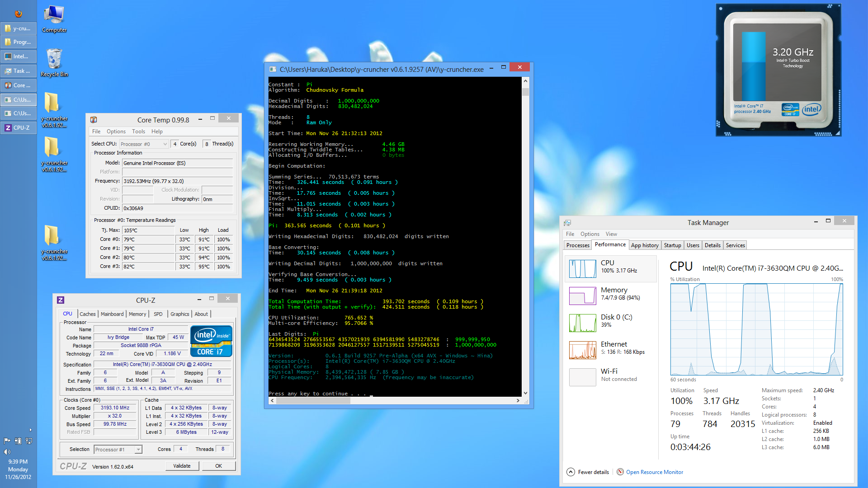The width and height of the screenshot is (868, 488).
Task: Click the Firefox icon on the taskbar
Action: (x=18, y=14)
